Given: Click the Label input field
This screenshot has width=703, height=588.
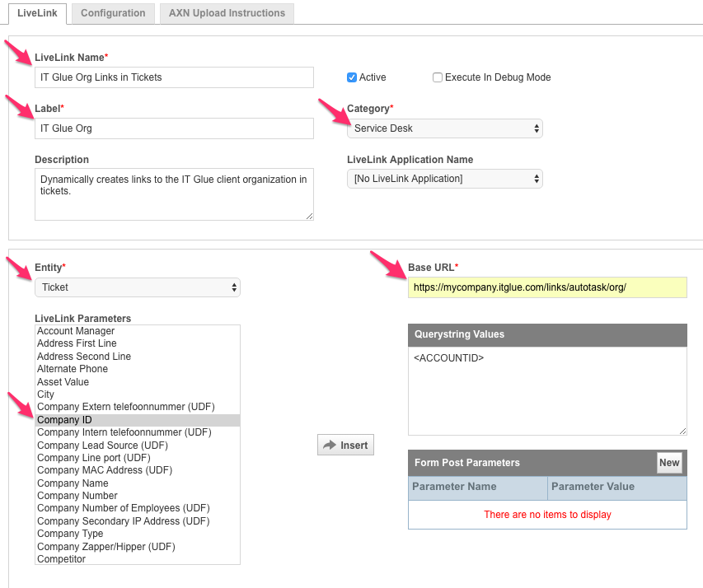Looking at the screenshot, I should pyautogui.click(x=174, y=128).
